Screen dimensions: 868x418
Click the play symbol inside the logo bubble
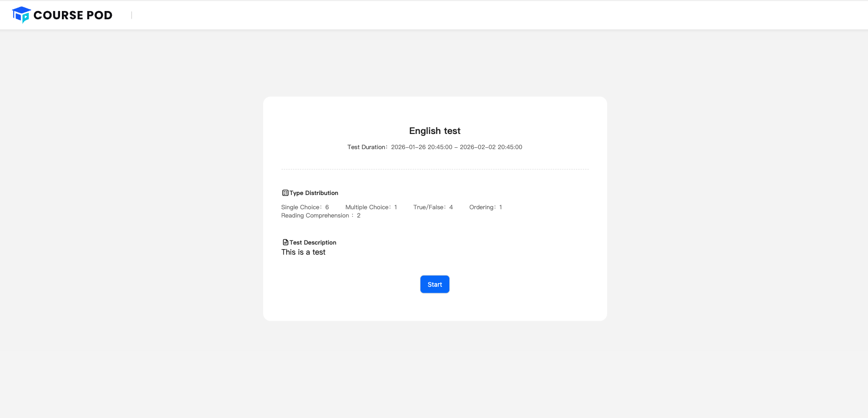pos(26,17)
